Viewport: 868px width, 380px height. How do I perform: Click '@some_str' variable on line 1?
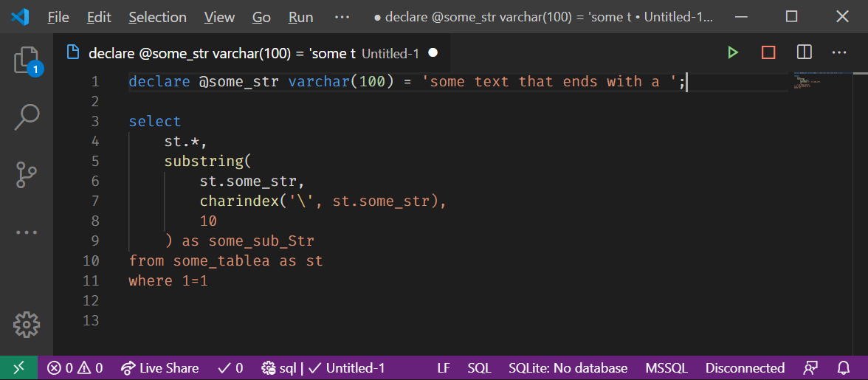(239, 82)
